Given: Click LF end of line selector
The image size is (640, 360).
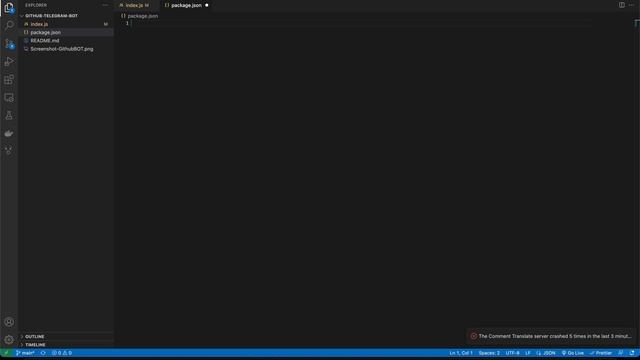Looking at the screenshot, I should [x=528, y=353].
